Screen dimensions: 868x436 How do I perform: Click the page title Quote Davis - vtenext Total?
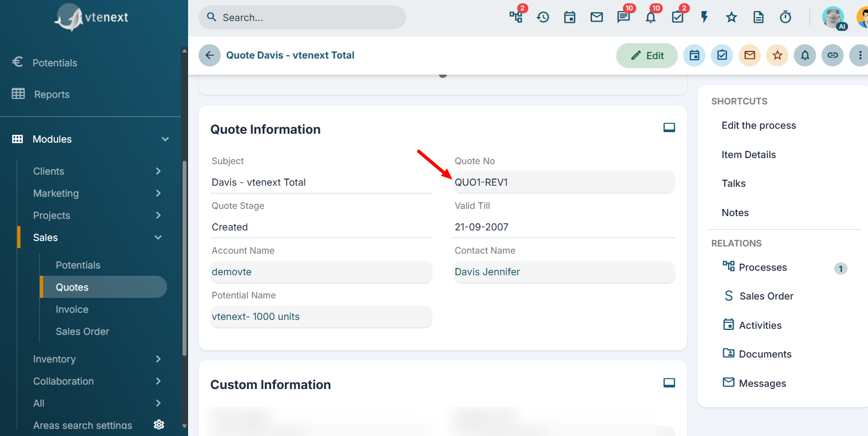[x=290, y=55]
